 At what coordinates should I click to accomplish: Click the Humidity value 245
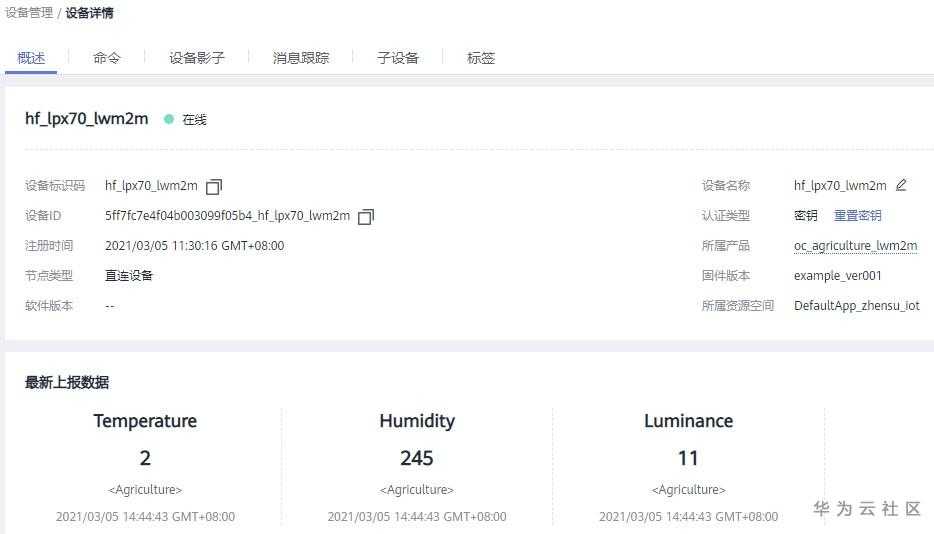click(417, 458)
